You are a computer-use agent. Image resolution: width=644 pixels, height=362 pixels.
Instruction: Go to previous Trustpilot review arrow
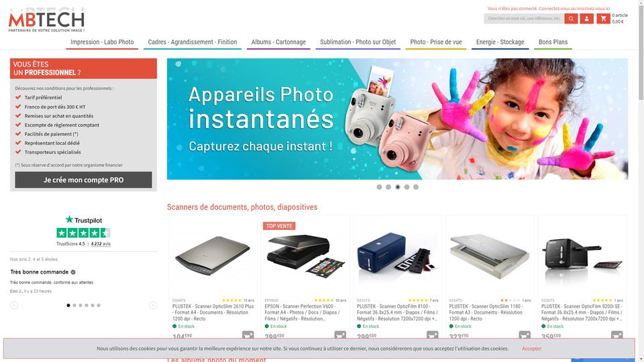14,305
